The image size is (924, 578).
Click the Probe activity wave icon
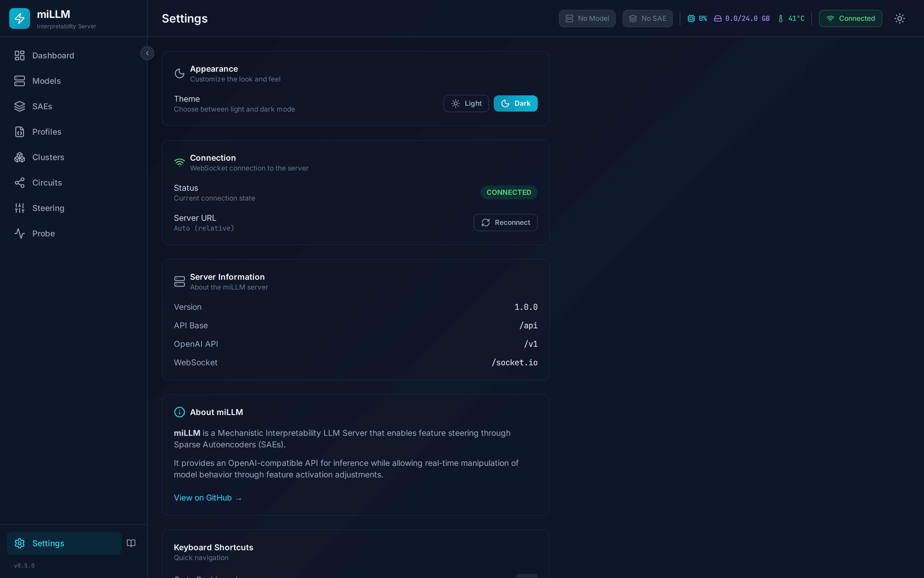19,234
